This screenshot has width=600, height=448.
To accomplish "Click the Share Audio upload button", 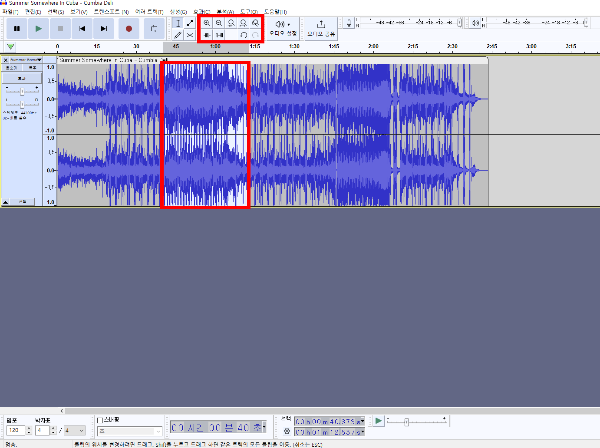I will [321, 28].
